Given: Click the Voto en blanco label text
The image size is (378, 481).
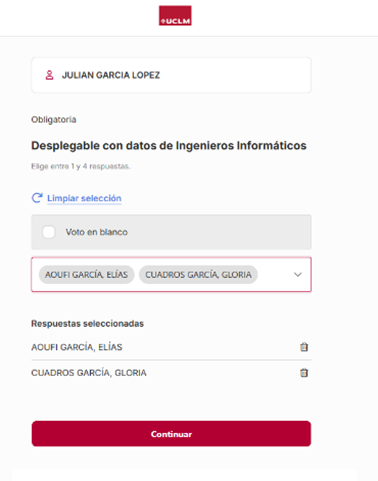Looking at the screenshot, I should [x=97, y=232].
